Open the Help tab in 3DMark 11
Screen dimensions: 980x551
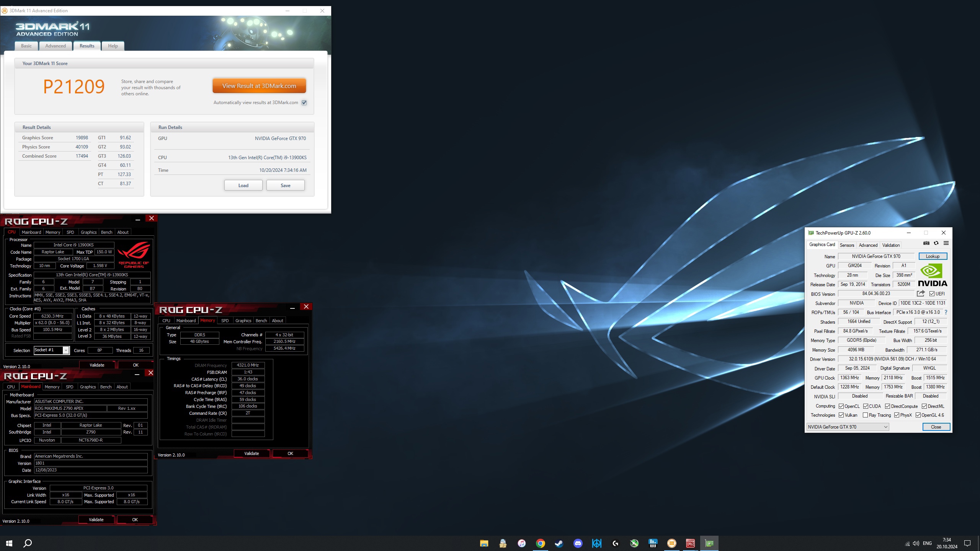pos(113,46)
